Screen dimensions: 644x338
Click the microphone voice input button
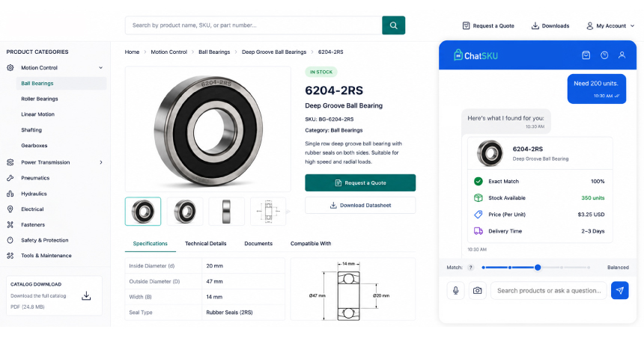coord(455,290)
